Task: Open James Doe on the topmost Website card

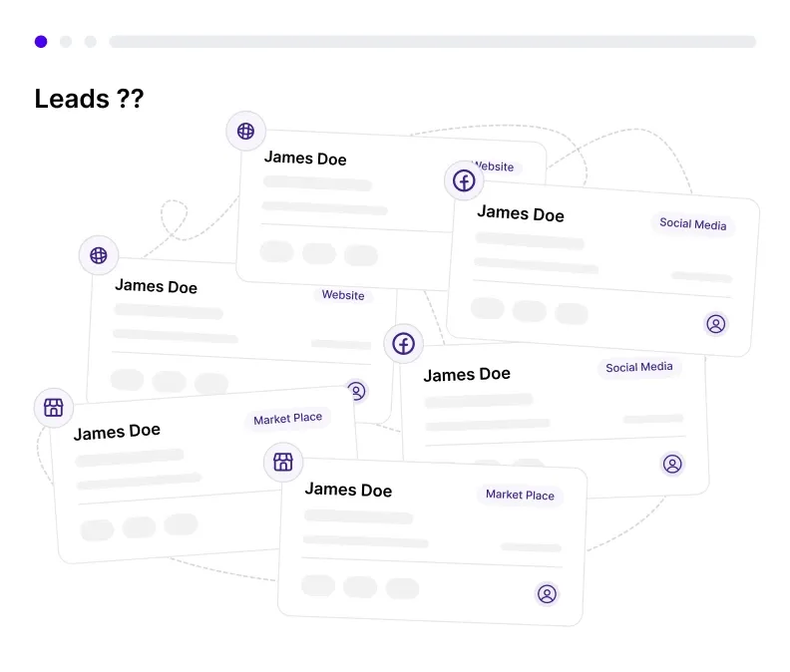Action: coord(305,159)
